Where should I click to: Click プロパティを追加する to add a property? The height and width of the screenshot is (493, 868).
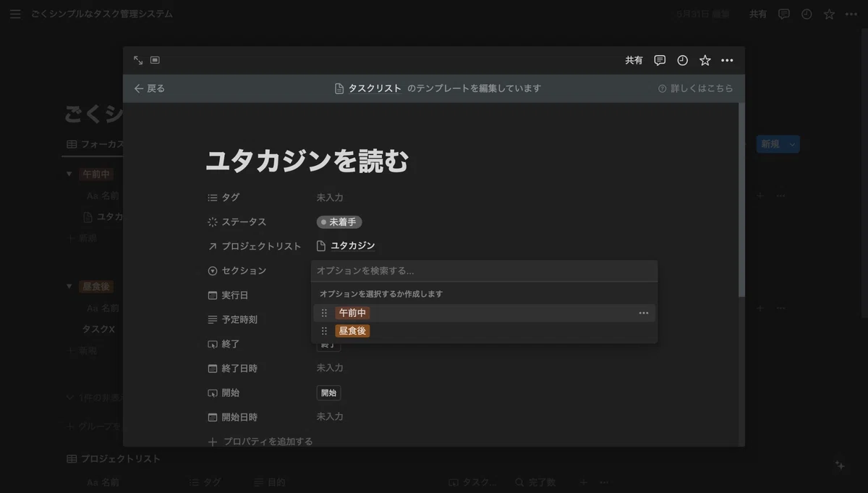(260, 442)
